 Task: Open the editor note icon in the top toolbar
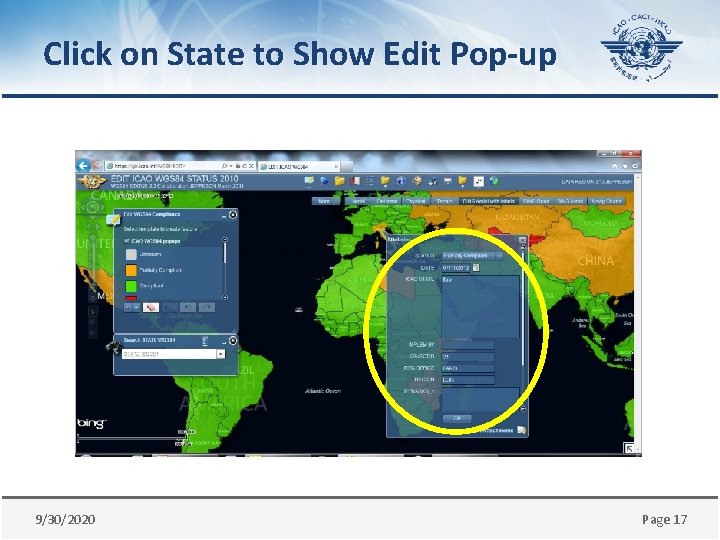[309, 181]
